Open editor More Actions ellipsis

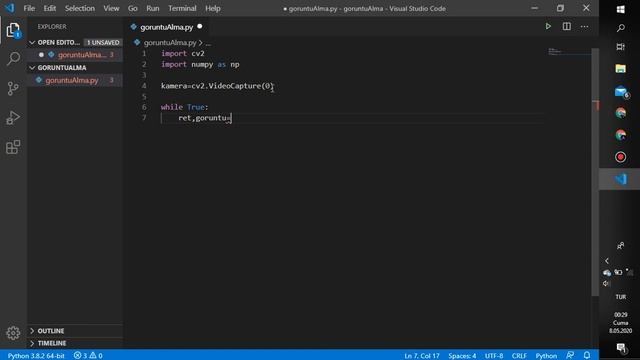point(584,27)
